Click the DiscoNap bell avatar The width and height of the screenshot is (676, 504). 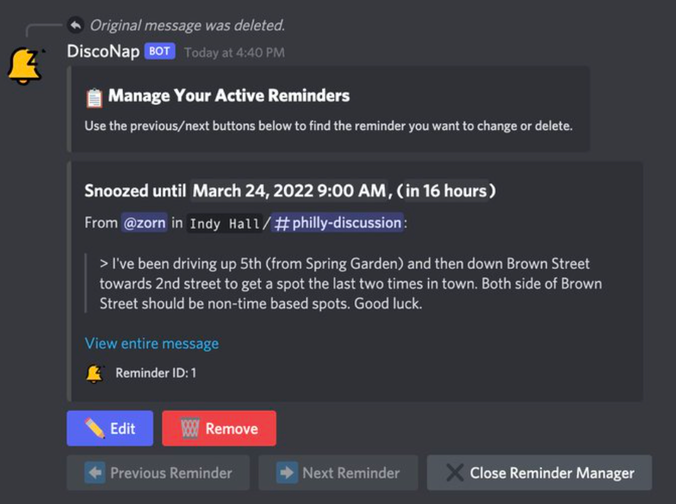(x=25, y=66)
